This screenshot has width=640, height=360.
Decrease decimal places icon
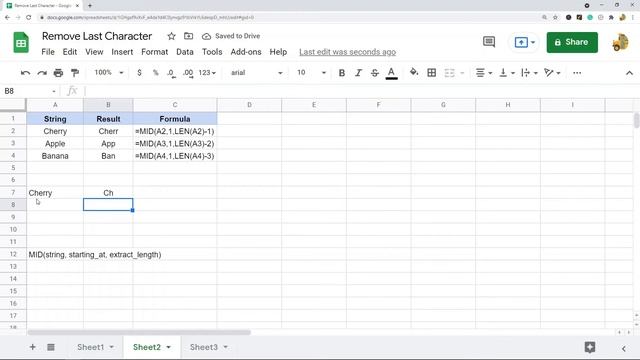tap(171, 73)
